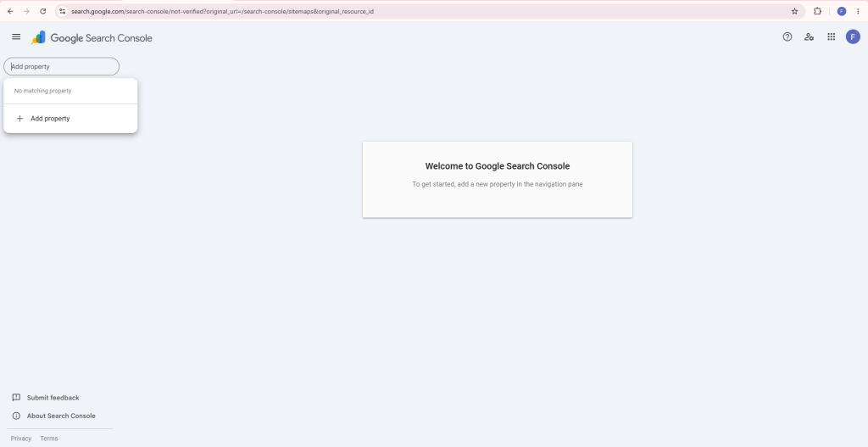868x447 pixels.
Task: Focus the Add property search field
Action: (x=61, y=66)
